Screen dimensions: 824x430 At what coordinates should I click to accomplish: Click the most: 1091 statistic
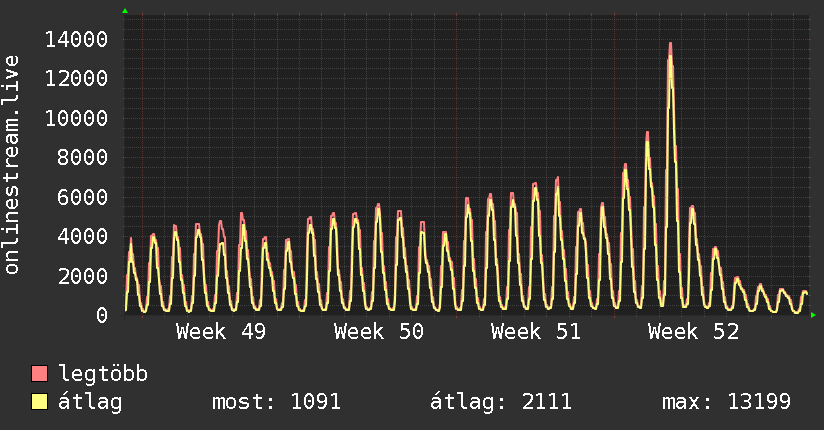277,402
